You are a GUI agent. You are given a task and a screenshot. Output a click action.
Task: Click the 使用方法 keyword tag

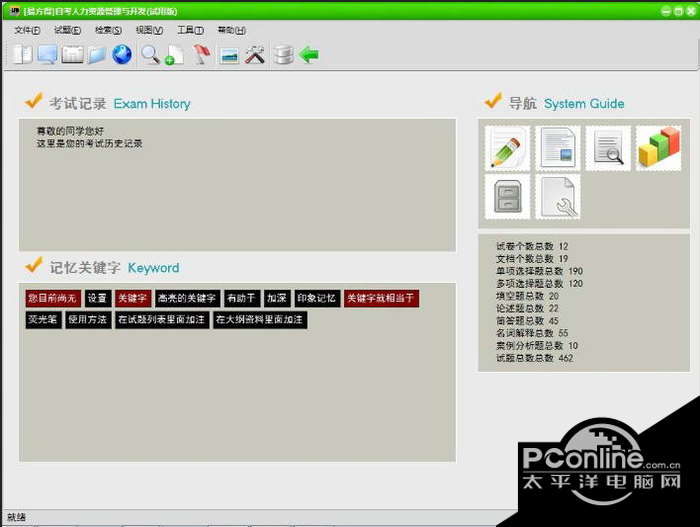[88, 320]
